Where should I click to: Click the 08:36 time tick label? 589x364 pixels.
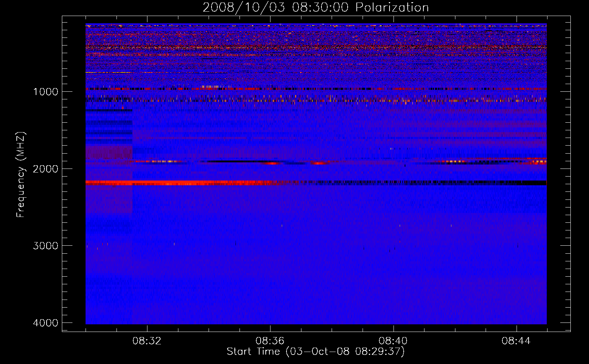(x=270, y=341)
